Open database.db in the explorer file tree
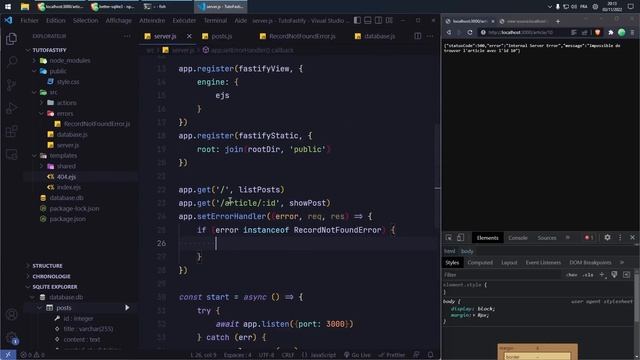Image resolution: width=640 pixels, height=360 pixels. click(x=66, y=198)
